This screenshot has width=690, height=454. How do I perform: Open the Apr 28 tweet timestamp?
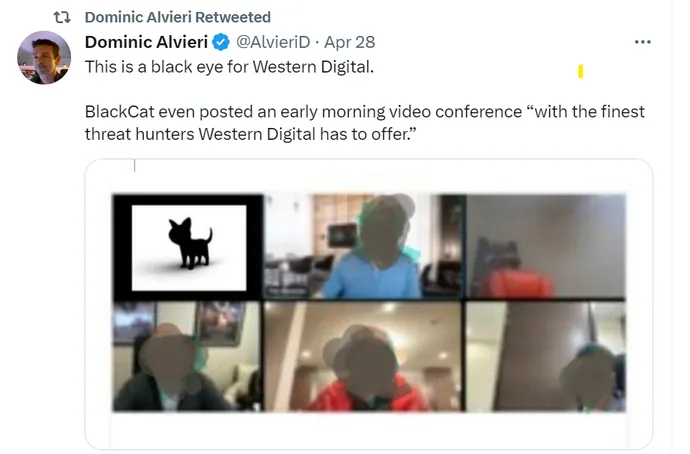click(349, 42)
